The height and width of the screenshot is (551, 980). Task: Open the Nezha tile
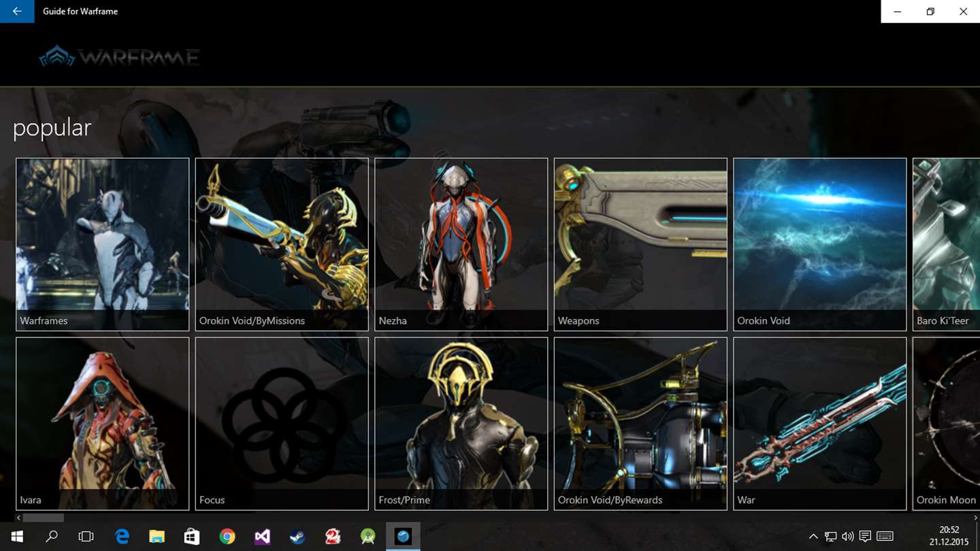(461, 244)
